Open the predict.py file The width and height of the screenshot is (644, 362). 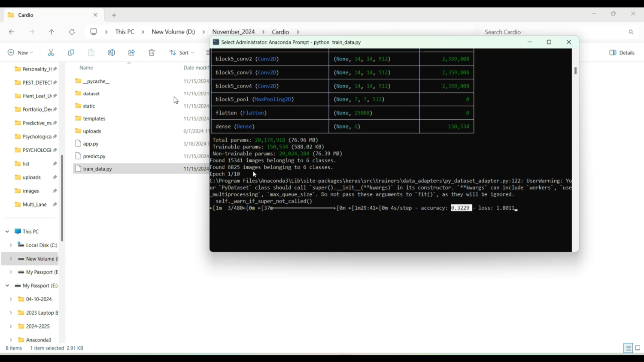coord(94,157)
